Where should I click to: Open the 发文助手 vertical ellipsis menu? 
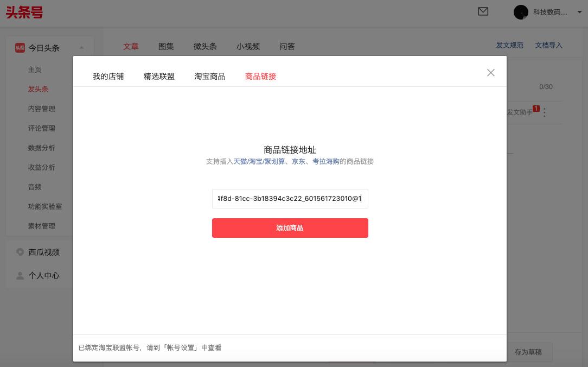coord(544,112)
